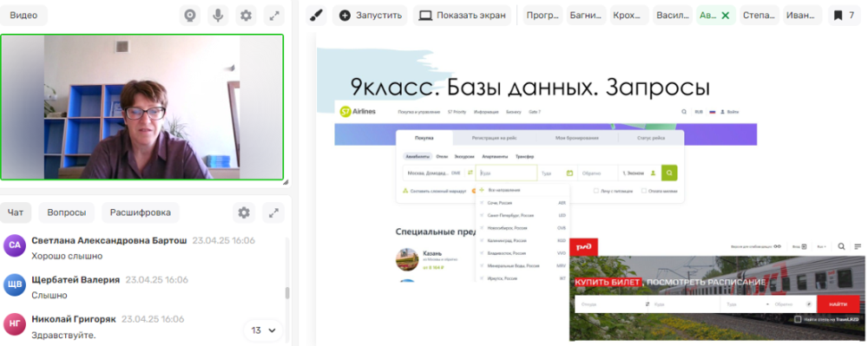The height and width of the screenshot is (346, 868).
Task: Click the РЖД site magnifier search icon
Action: point(841,246)
